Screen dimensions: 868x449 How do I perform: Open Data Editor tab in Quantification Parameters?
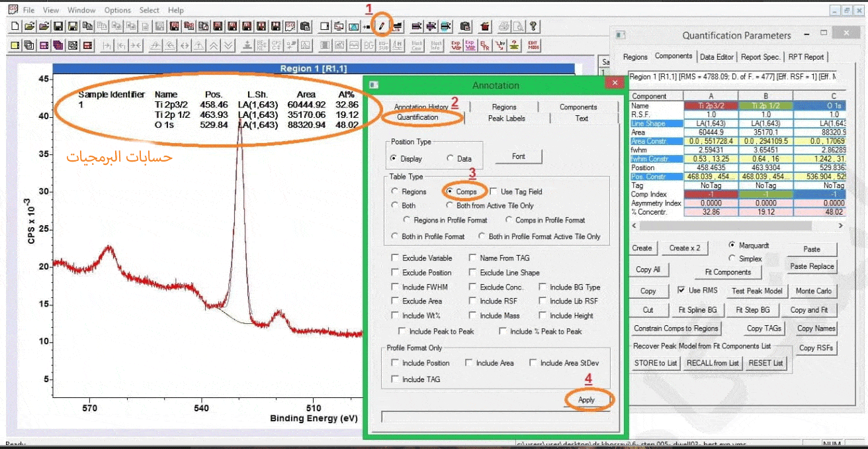(716, 57)
